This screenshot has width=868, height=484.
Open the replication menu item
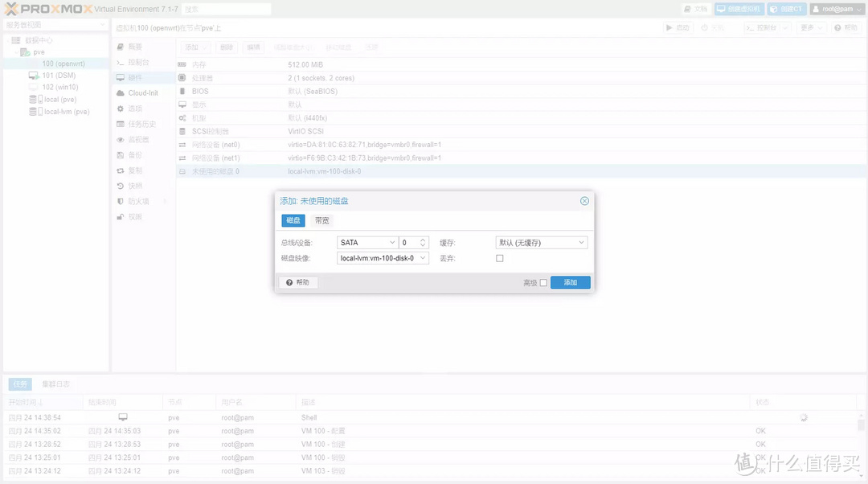point(143,170)
